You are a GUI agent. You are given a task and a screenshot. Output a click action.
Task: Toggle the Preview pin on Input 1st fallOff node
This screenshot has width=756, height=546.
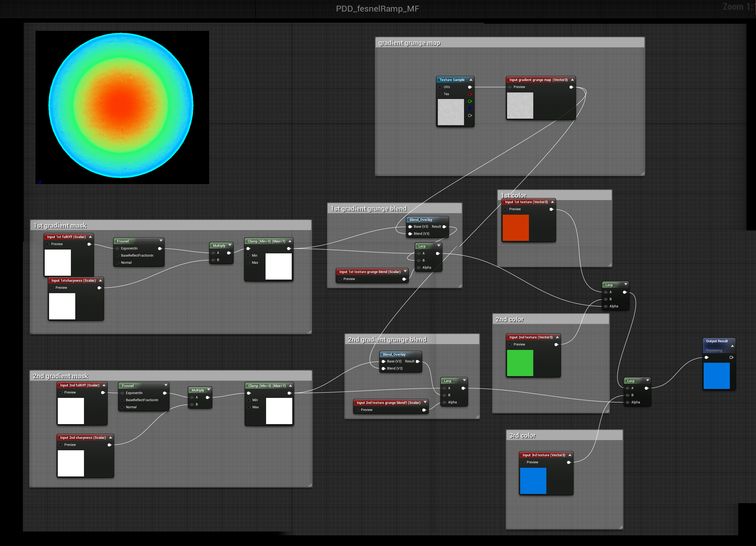click(x=48, y=244)
